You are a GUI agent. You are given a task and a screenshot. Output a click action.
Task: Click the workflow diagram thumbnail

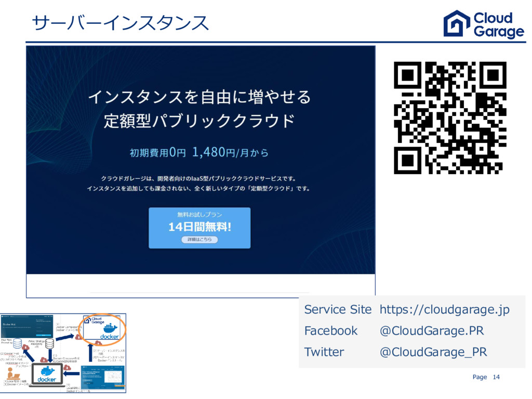click(x=63, y=353)
